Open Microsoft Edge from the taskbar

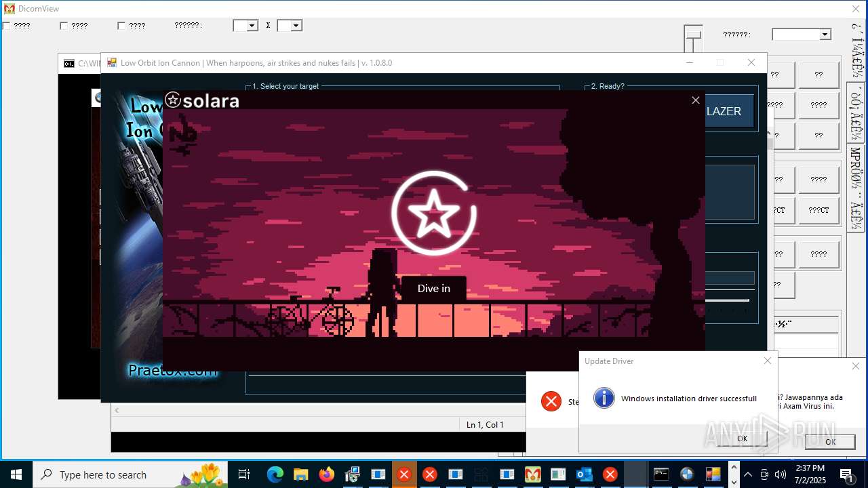[x=275, y=474]
